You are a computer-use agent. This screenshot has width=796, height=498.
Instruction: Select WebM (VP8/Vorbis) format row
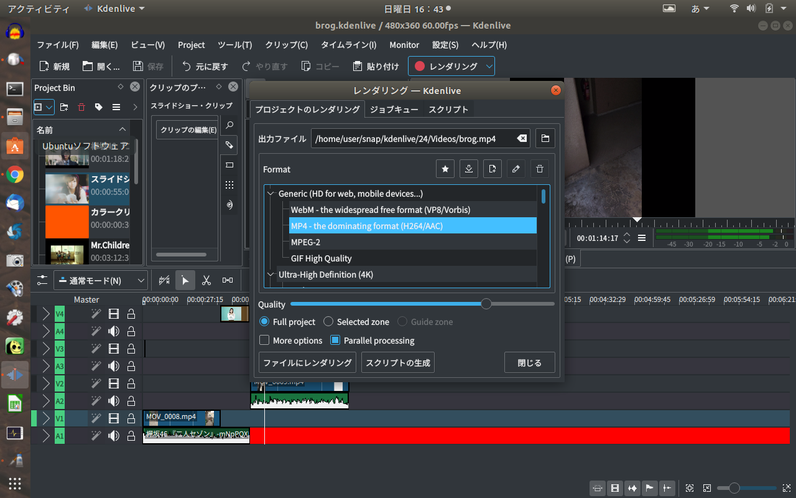pos(413,210)
